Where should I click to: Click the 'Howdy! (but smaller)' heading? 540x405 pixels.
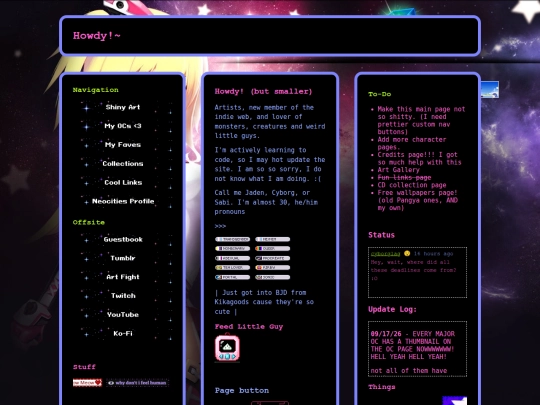263,92
